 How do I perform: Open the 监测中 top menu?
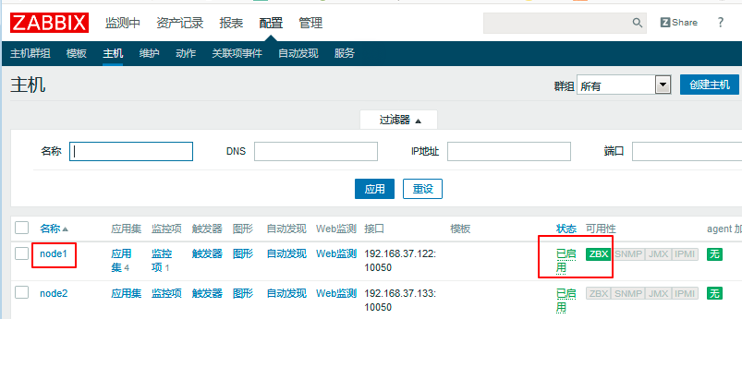point(123,23)
